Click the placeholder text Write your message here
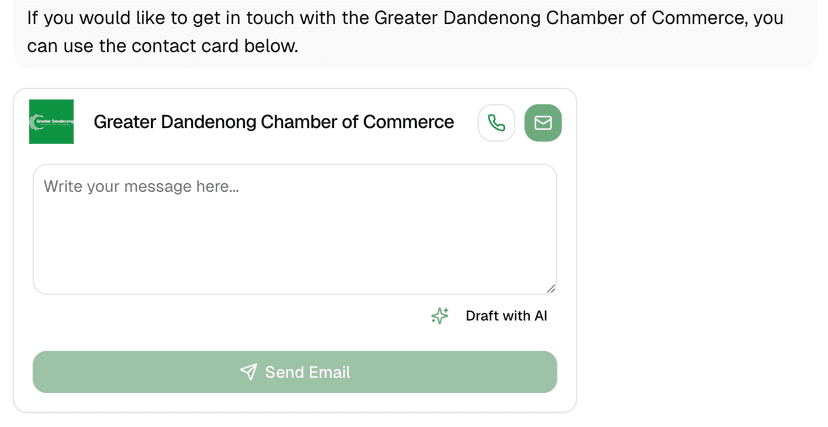 [x=141, y=186]
